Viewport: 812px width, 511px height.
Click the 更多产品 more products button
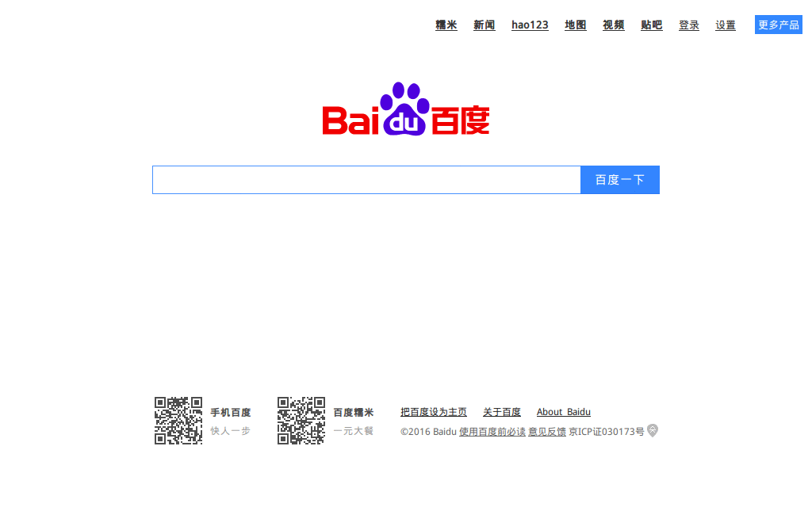pyautogui.click(x=779, y=25)
